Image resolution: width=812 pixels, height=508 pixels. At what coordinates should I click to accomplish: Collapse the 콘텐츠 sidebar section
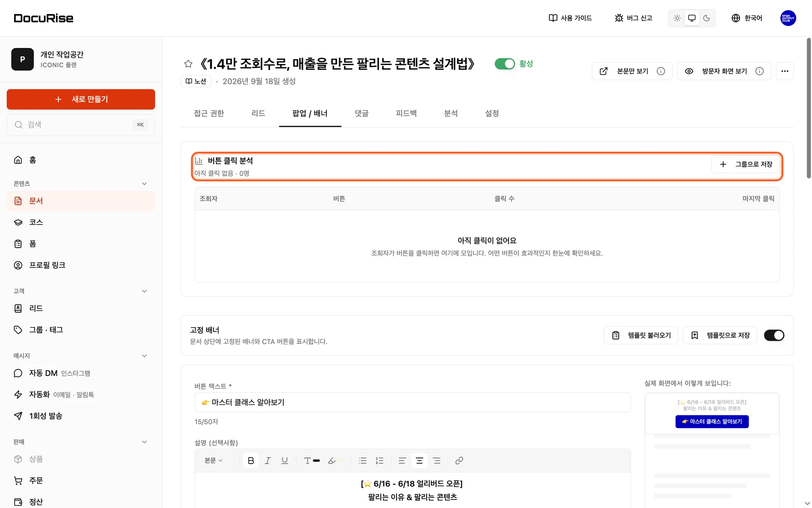pos(144,184)
